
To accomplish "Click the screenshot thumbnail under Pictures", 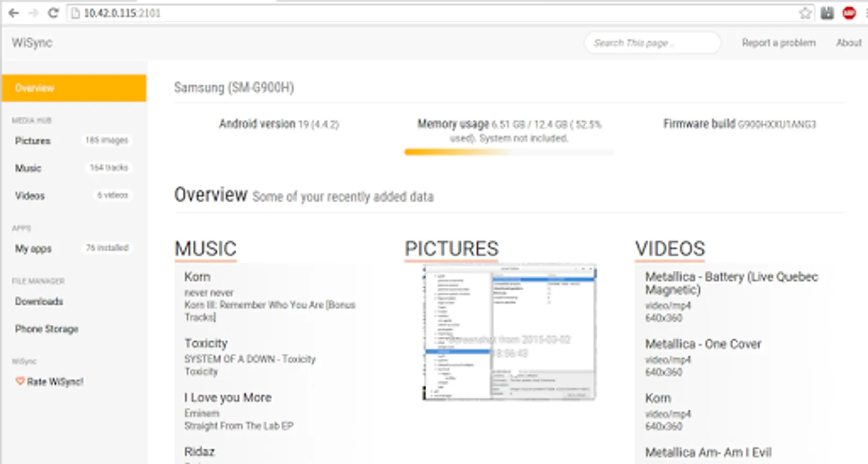I will point(509,333).
